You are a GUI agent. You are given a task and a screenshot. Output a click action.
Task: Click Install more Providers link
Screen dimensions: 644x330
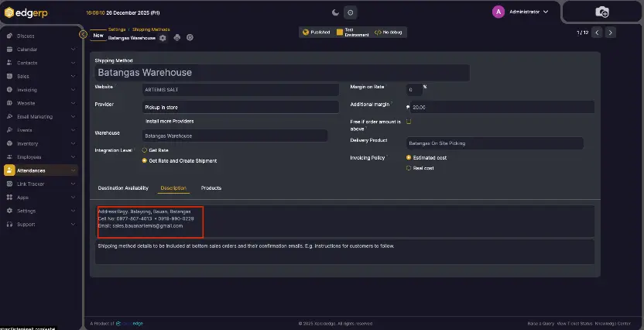pos(170,122)
